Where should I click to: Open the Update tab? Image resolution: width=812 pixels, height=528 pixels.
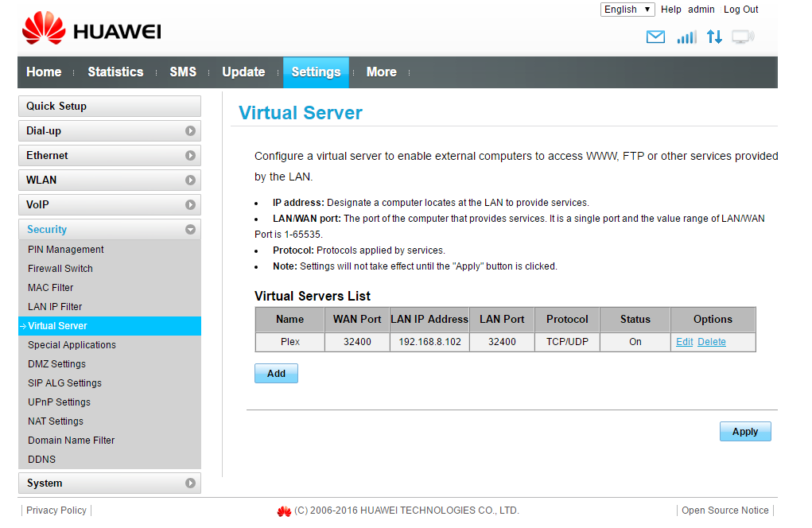coord(243,72)
